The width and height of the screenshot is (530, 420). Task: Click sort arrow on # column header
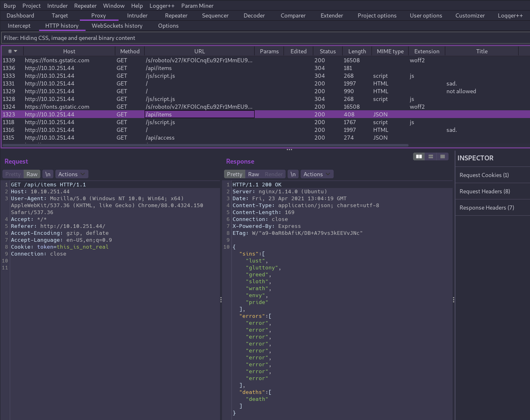(x=15, y=51)
